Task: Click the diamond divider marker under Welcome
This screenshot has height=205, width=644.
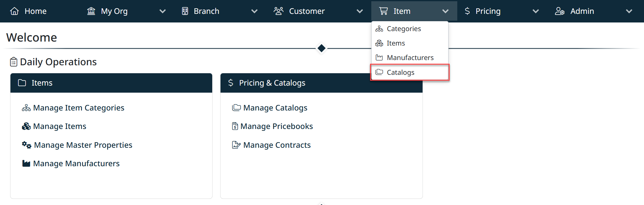Action: pos(322,48)
